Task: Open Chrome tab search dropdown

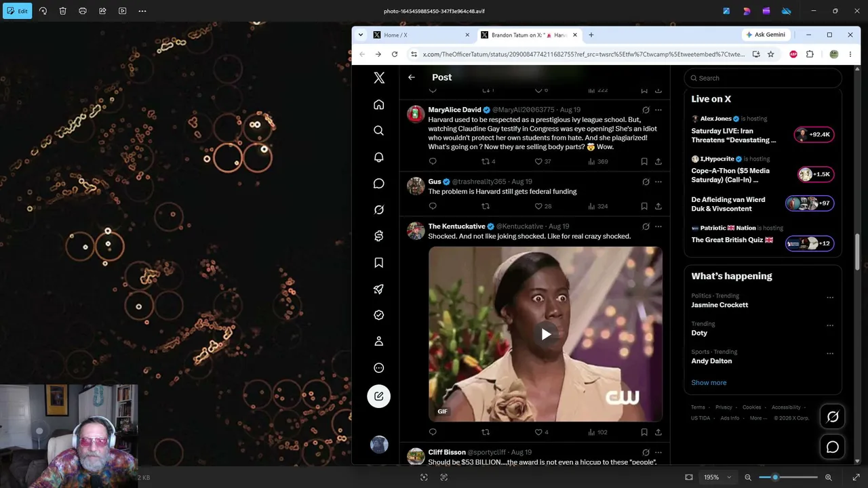Action: click(x=361, y=35)
